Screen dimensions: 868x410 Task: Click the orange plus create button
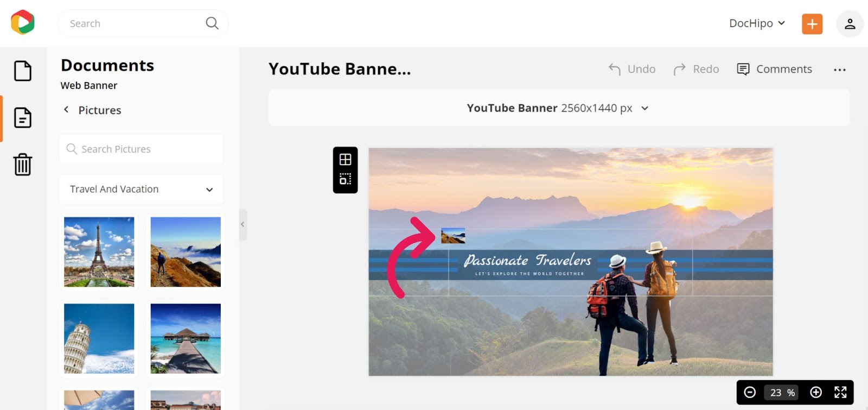pyautogui.click(x=812, y=24)
